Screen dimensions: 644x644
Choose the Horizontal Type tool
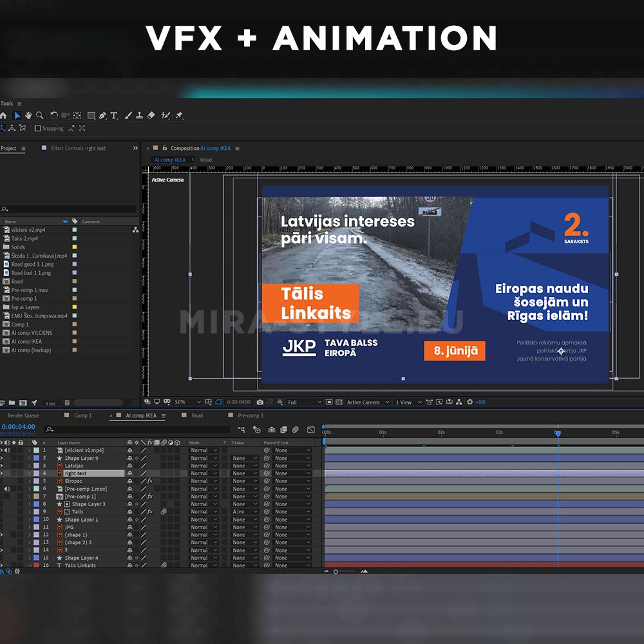tap(114, 116)
